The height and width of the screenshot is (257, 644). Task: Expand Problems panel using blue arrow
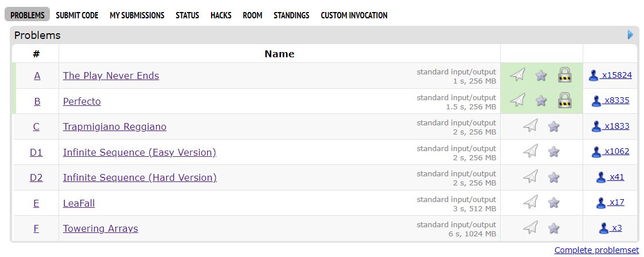pyautogui.click(x=630, y=35)
